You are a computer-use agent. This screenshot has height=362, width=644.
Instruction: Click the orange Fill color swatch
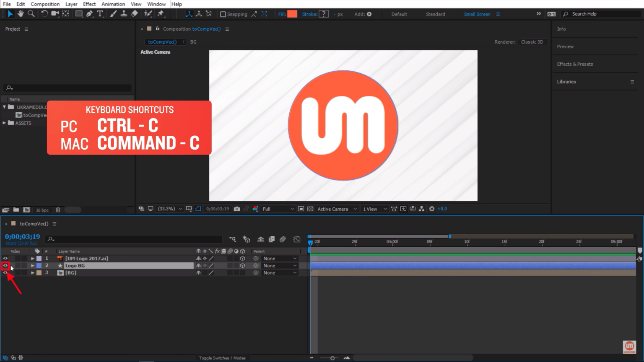[292, 14]
